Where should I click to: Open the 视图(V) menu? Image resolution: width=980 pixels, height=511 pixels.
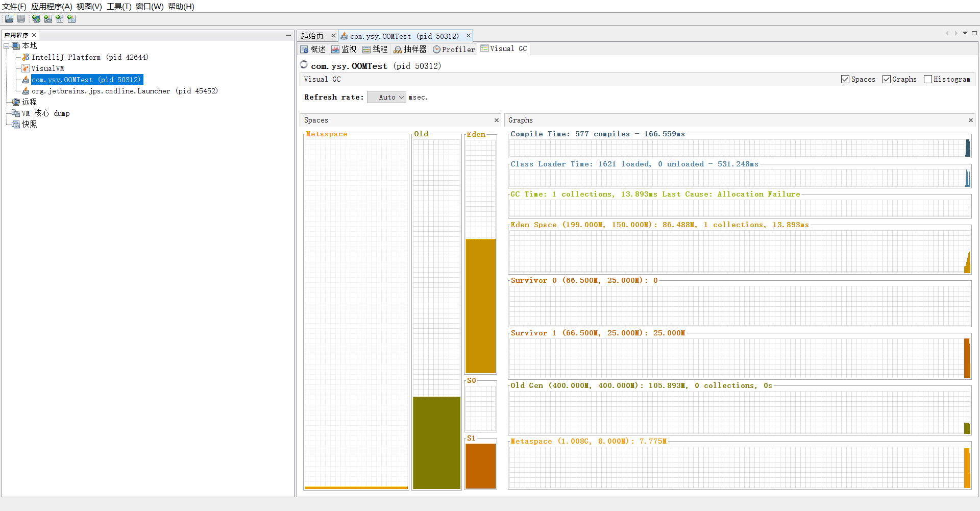click(89, 7)
